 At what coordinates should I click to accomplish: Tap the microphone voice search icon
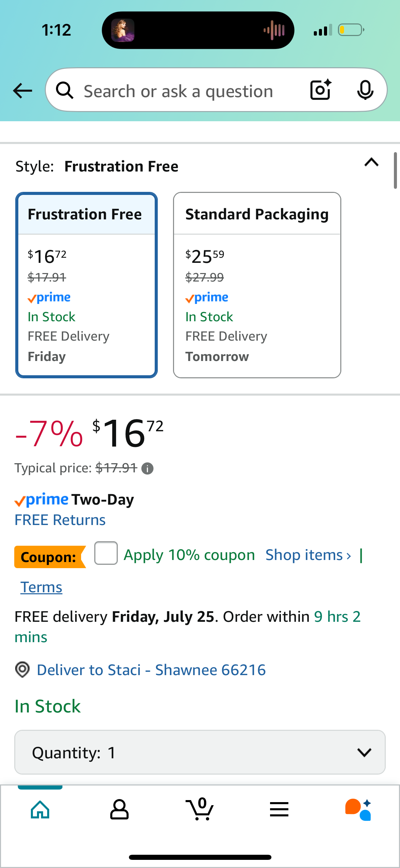tap(365, 90)
